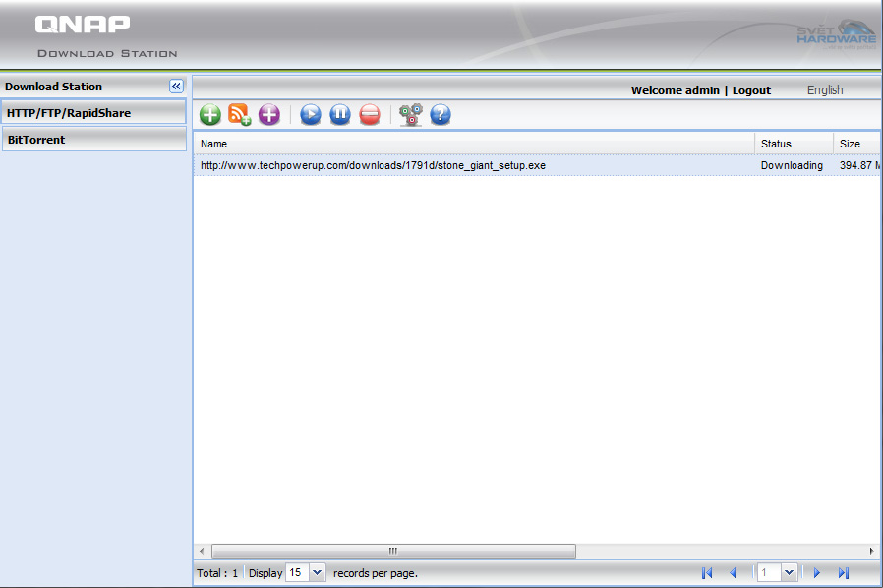Viewport: 883px width, 588px height.
Task: Click the red remove task icon
Action: pos(370,115)
